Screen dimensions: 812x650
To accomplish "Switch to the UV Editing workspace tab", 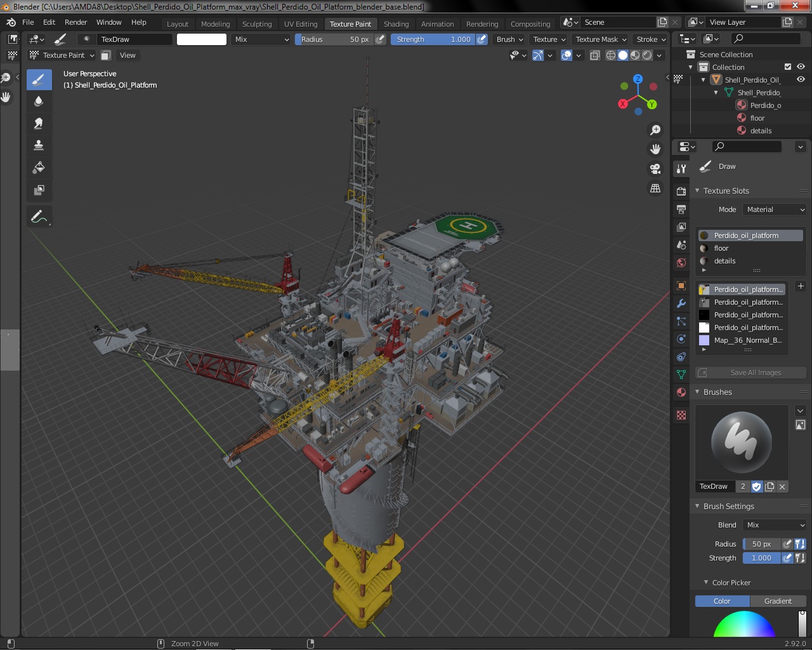I will click(301, 24).
